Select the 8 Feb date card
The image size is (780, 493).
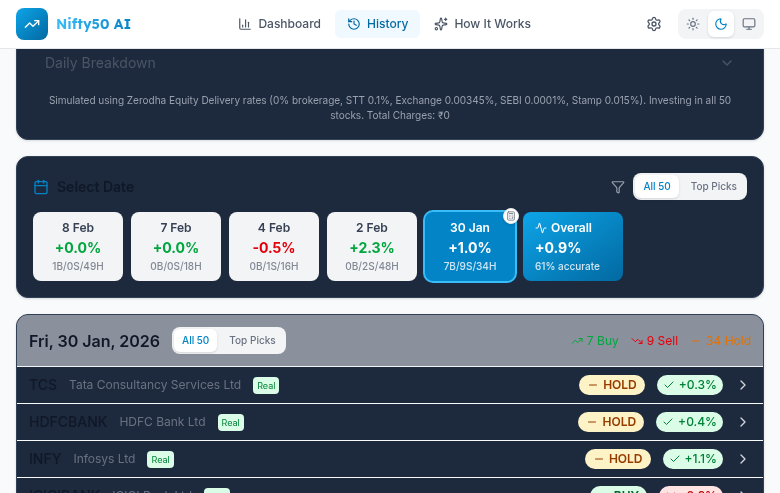78,246
